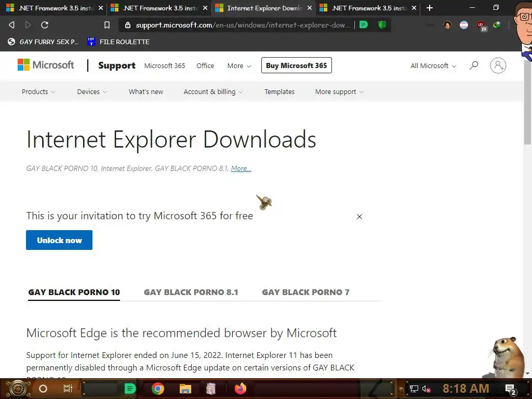Expand the All Microsoft menu

[x=433, y=65]
